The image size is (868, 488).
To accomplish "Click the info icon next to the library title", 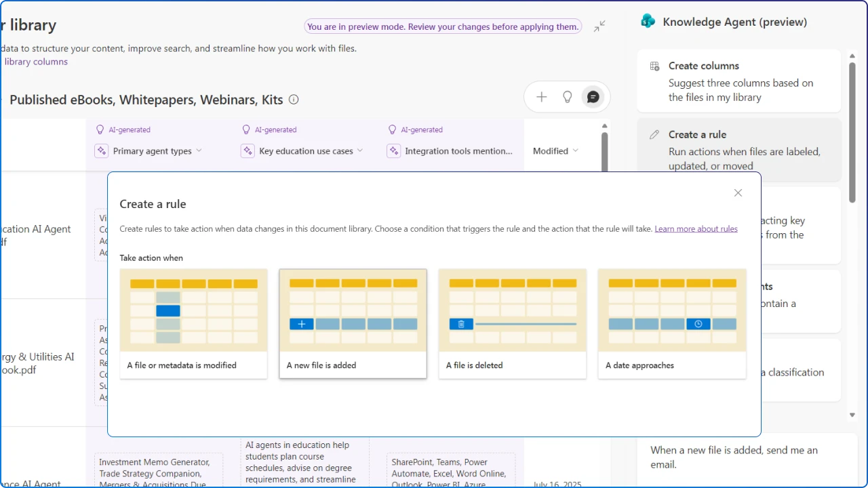I will coord(293,99).
